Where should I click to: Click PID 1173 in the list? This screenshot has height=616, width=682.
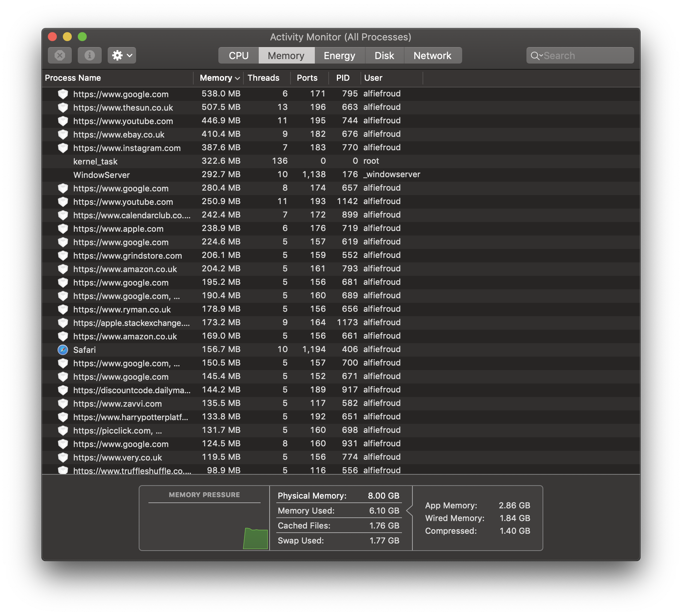coord(347,322)
